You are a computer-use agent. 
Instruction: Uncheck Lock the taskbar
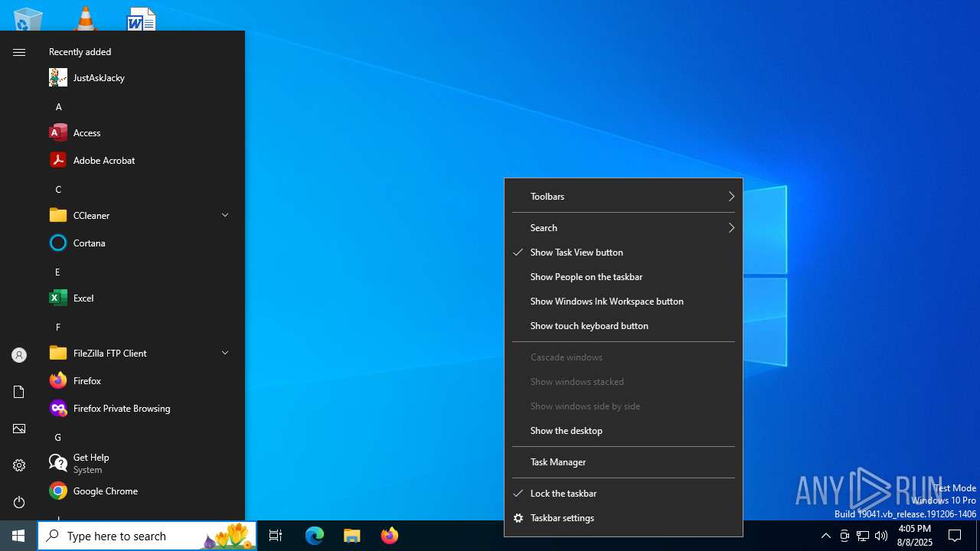point(624,494)
